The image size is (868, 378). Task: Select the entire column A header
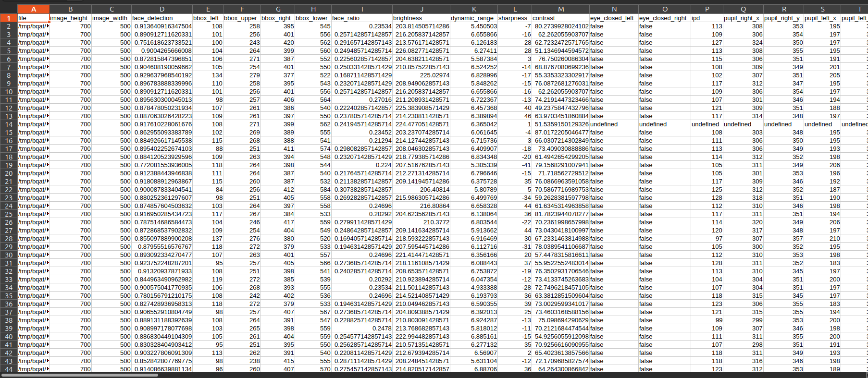(33, 9)
